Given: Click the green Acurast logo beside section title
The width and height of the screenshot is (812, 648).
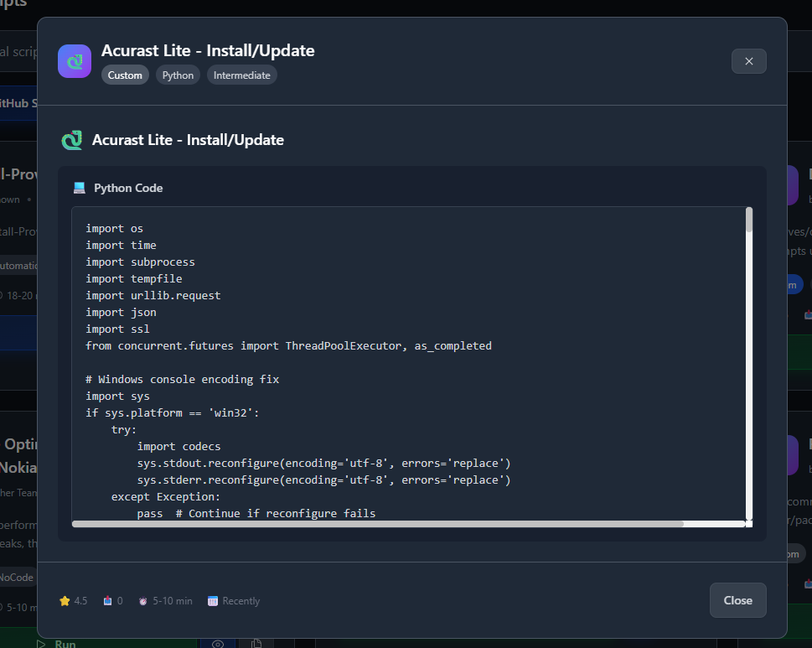Looking at the screenshot, I should (x=72, y=140).
